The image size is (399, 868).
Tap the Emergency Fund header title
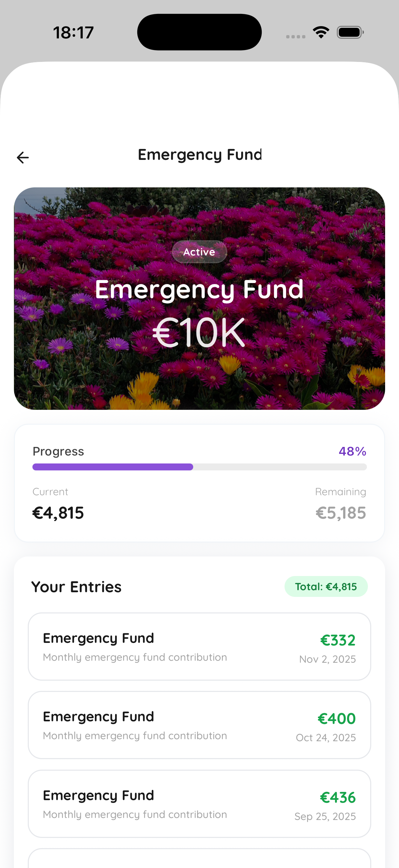click(199, 155)
